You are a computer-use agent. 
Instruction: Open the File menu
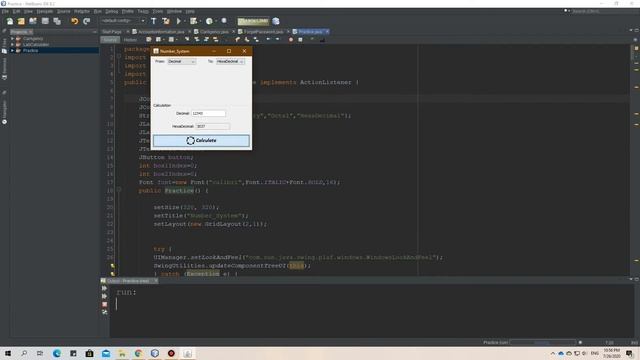click(x=5, y=11)
